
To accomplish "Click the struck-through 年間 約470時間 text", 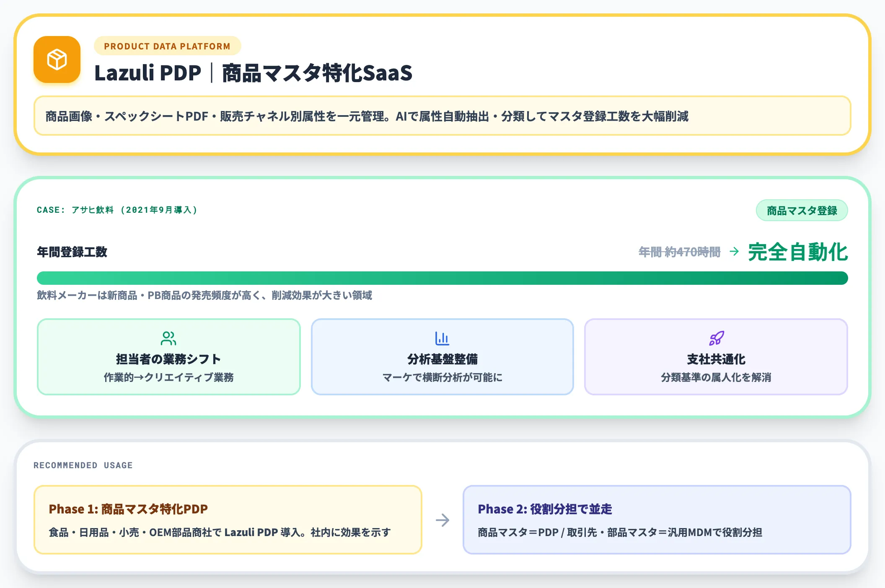I will (x=679, y=252).
